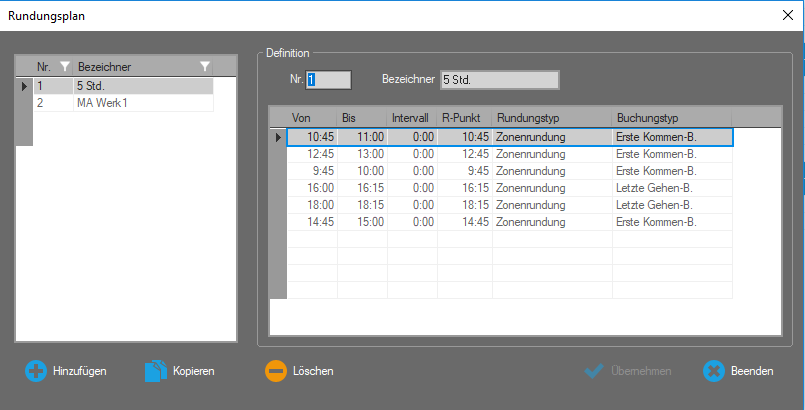Click the orange minus Löschen icon
The height and width of the screenshot is (410, 805).
275,371
